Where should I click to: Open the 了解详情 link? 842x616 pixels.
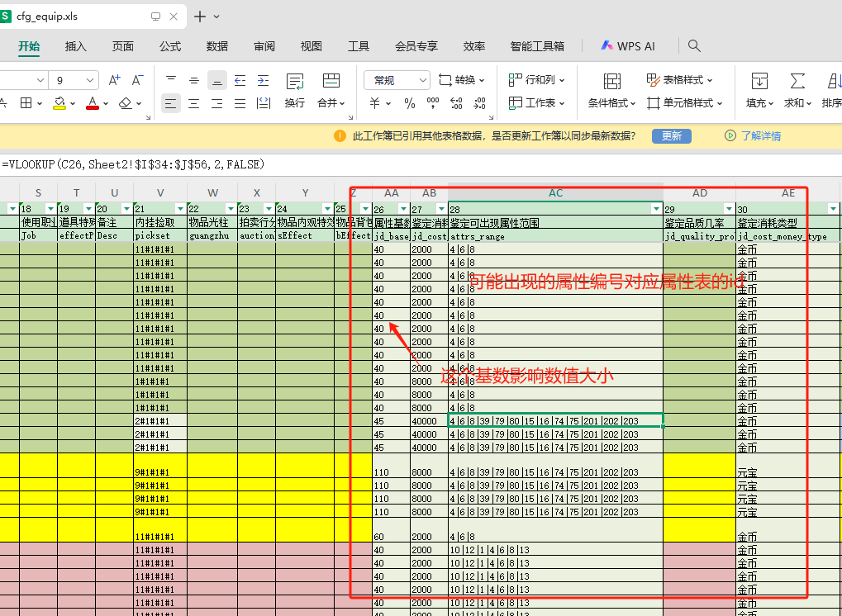[x=761, y=135]
